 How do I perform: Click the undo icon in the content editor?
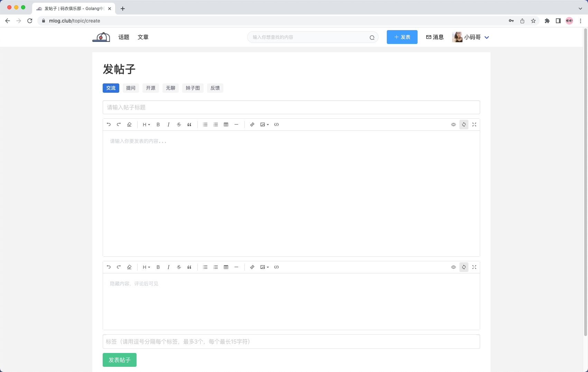pyautogui.click(x=109, y=125)
